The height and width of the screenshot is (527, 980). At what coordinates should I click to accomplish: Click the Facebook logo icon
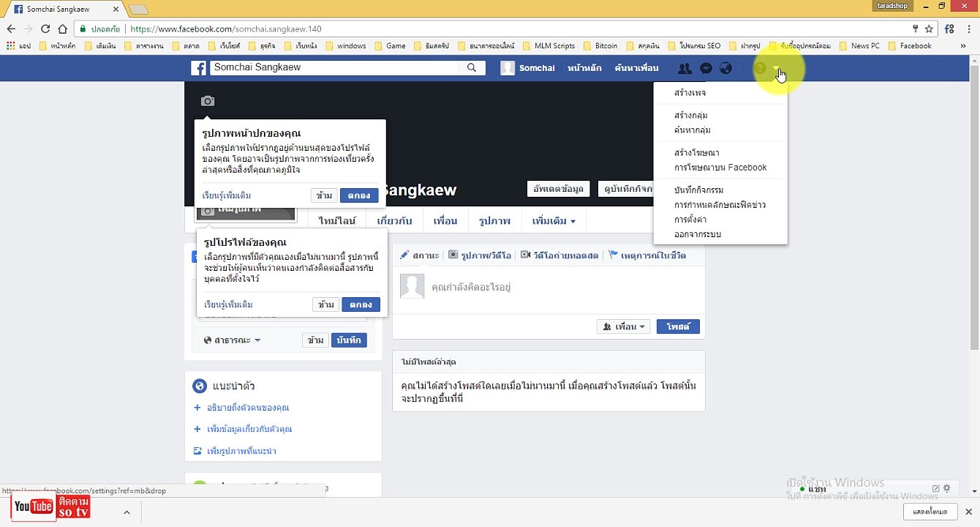pos(199,68)
